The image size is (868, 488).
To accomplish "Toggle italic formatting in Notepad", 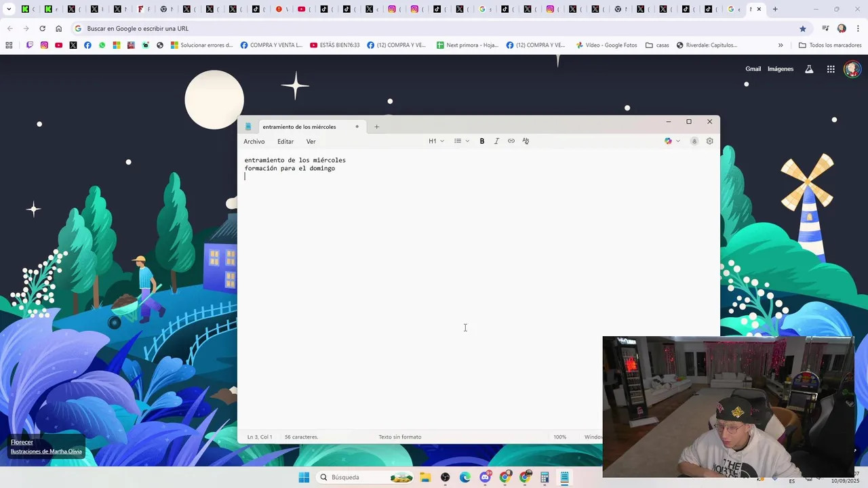I will point(496,141).
